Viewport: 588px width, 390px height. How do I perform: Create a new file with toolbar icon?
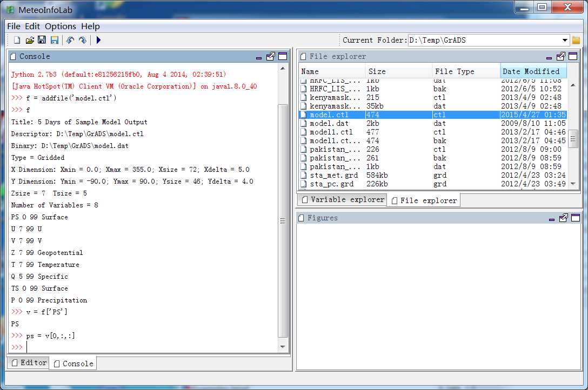[17, 40]
